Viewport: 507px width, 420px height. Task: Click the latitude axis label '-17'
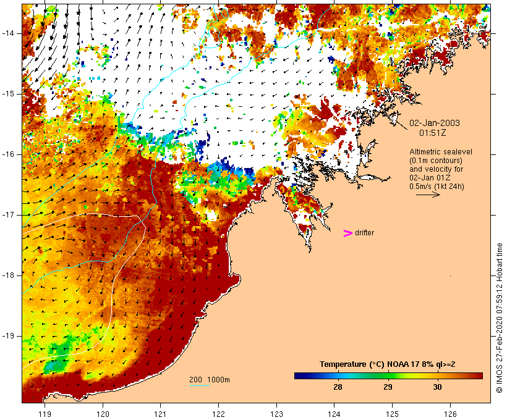(x=7, y=215)
